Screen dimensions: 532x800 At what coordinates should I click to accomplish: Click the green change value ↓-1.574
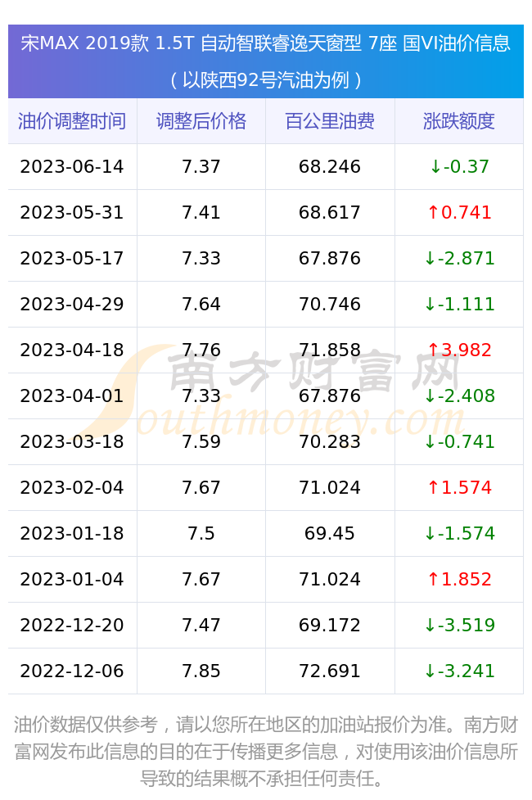coord(459,534)
